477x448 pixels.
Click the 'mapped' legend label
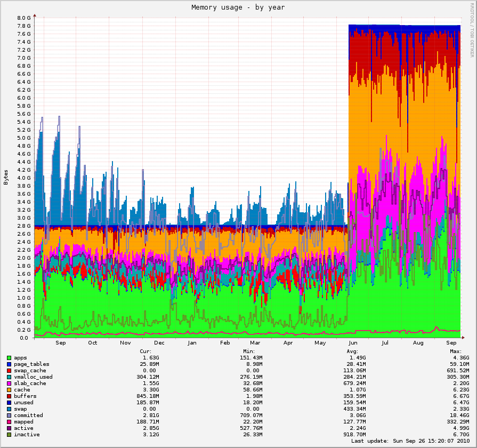(24, 422)
